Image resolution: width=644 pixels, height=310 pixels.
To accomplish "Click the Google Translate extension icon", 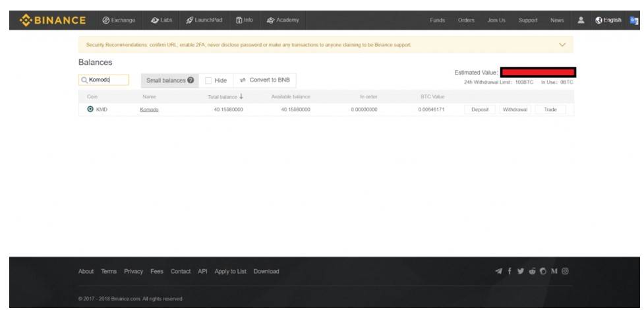I will [634, 20].
